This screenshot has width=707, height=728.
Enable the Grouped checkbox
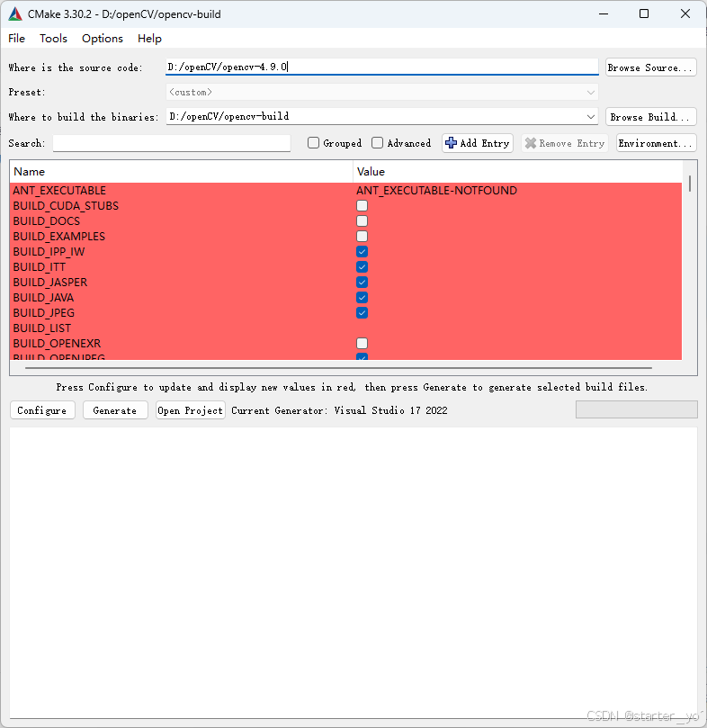click(x=313, y=143)
